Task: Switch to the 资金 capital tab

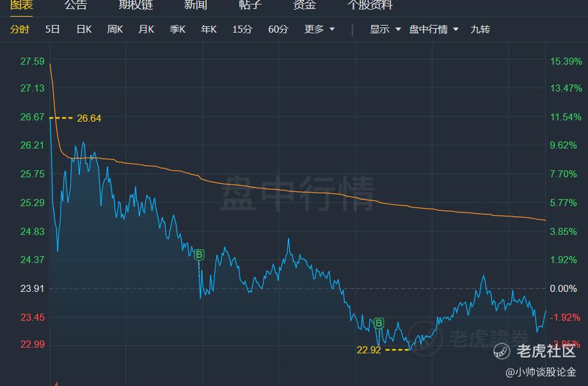Action: pyautogui.click(x=305, y=5)
